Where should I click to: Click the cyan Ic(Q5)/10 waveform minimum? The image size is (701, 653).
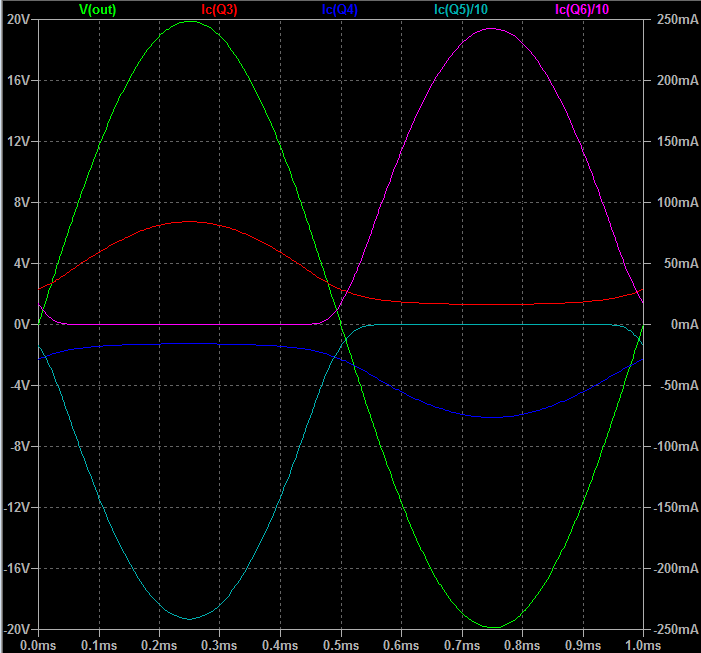[x=190, y=619]
